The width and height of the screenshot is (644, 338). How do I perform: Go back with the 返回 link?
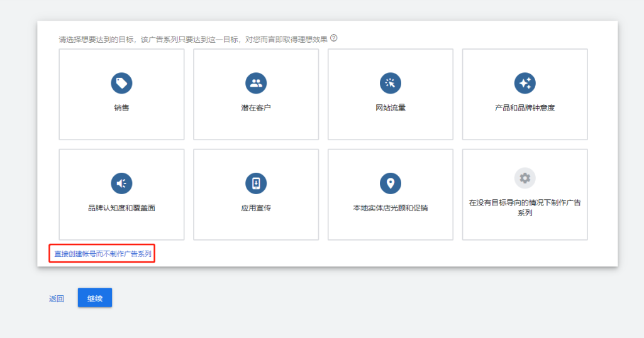(57, 298)
